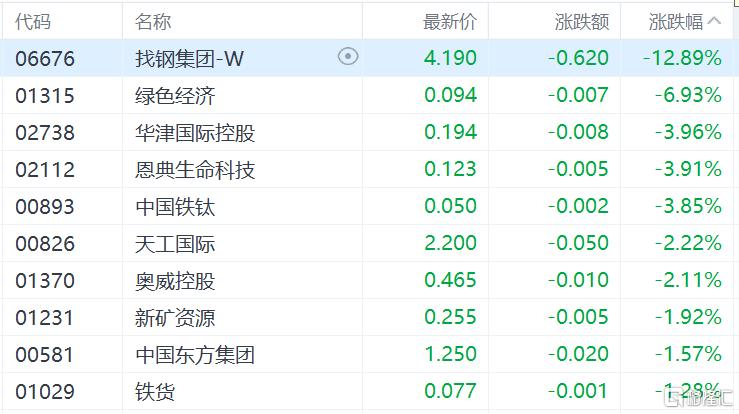Click the change amount -0.008
739x414 pixels.
(x=578, y=132)
